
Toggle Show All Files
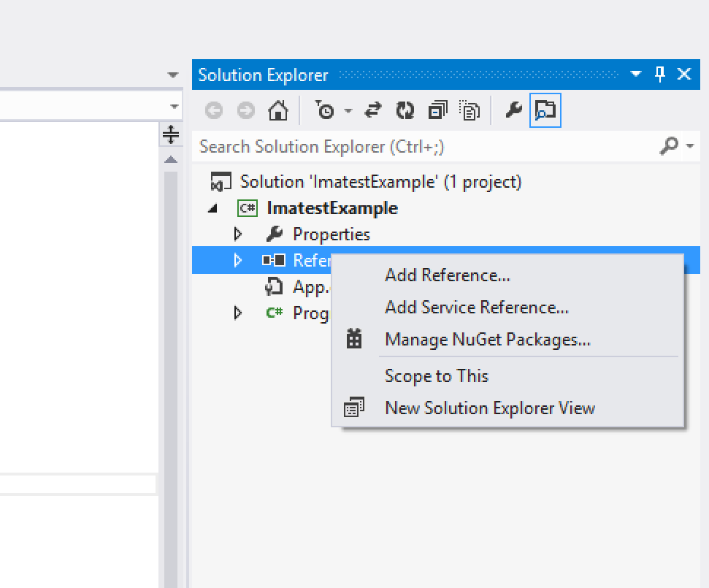tap(470, 110)
